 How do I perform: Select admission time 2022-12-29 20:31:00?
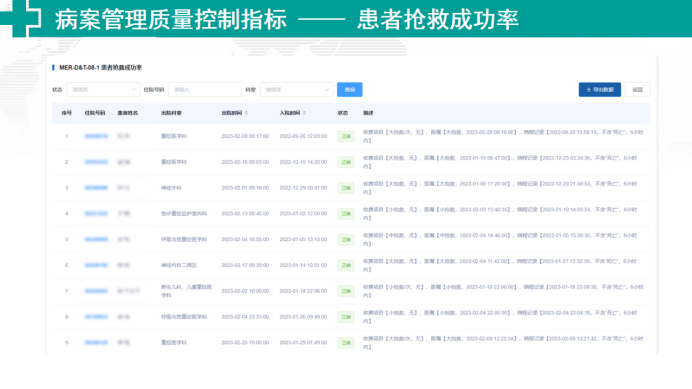tap(303, 188)
